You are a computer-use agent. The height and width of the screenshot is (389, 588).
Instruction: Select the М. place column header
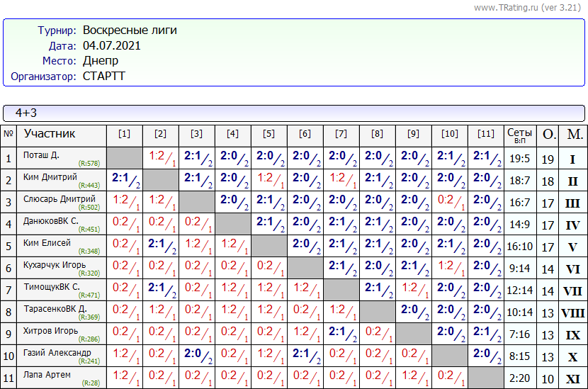coord(574,135)
